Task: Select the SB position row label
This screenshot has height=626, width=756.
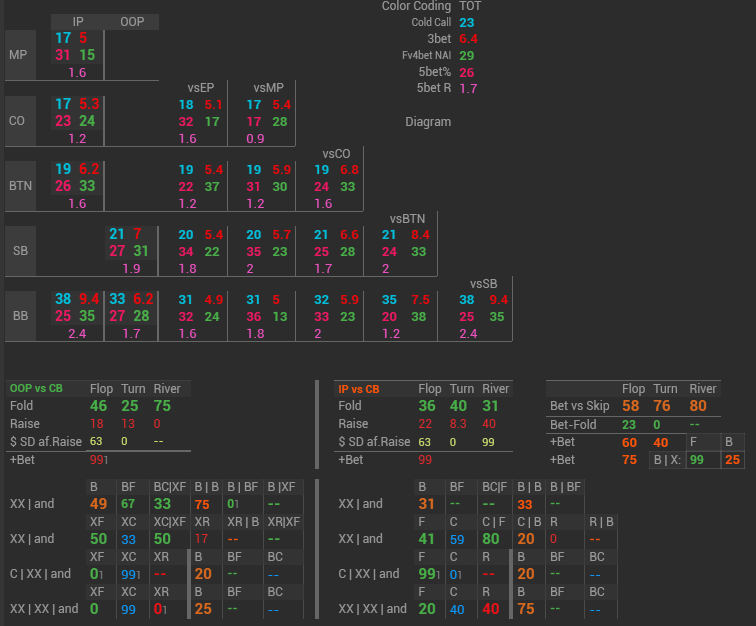Action: click(20, 250)
